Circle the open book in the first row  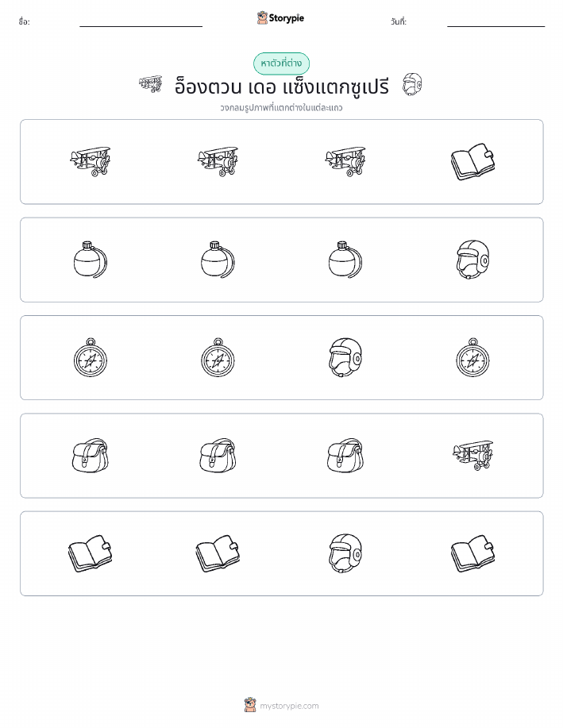coord(473,162)
